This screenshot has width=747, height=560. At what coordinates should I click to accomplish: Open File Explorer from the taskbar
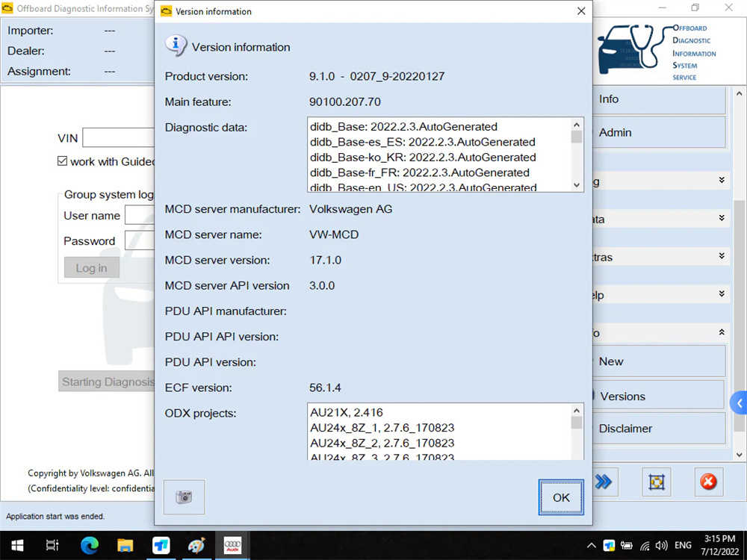125,545
